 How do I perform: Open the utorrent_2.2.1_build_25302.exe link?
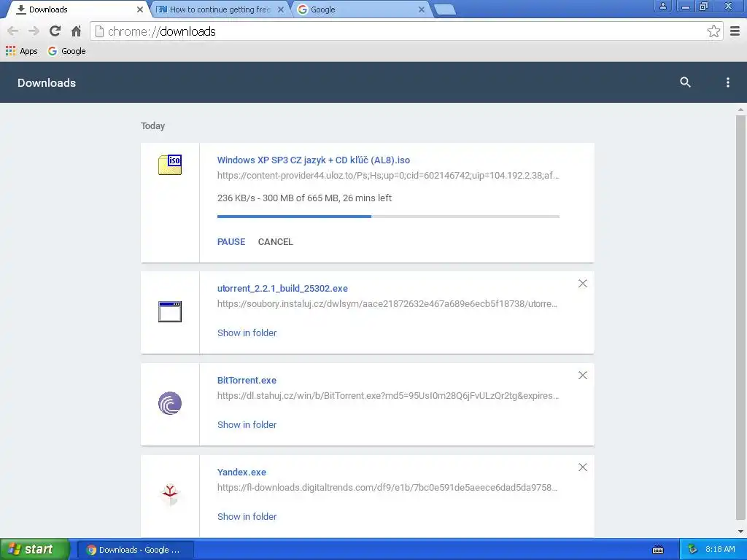point(282,288)
